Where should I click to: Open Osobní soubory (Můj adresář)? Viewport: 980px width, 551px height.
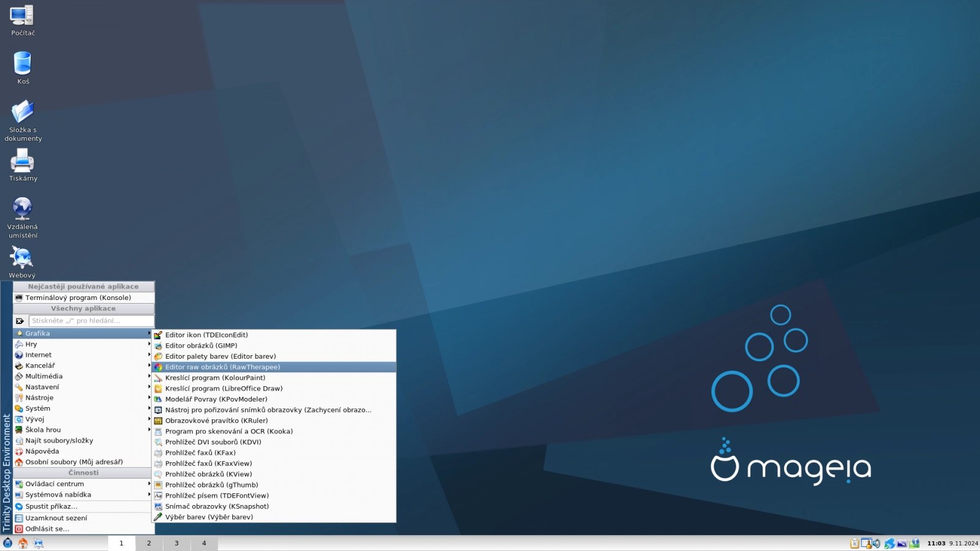(83, 462)
